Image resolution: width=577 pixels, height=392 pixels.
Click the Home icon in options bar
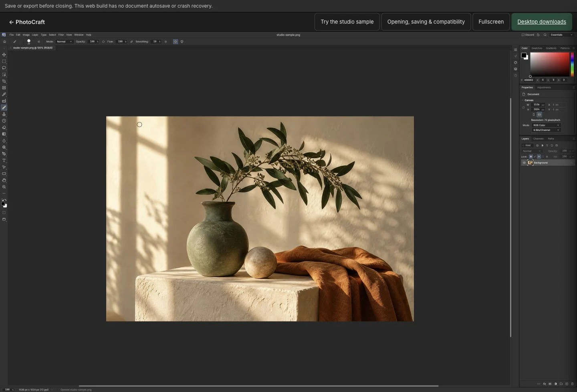tap(4, 42)
